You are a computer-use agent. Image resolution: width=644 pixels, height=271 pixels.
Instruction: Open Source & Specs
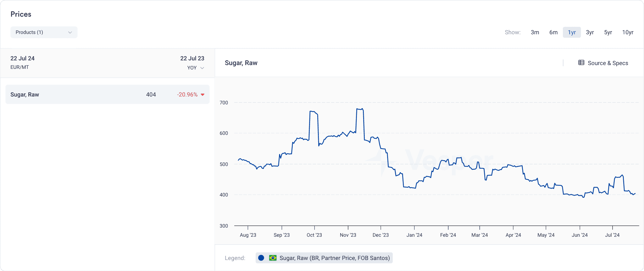(x=603, y=63)
